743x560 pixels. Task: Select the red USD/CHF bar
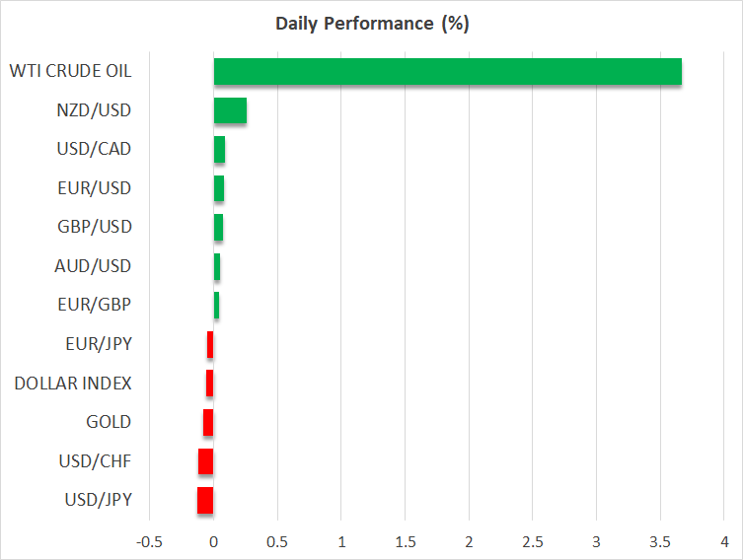point(205,461)
